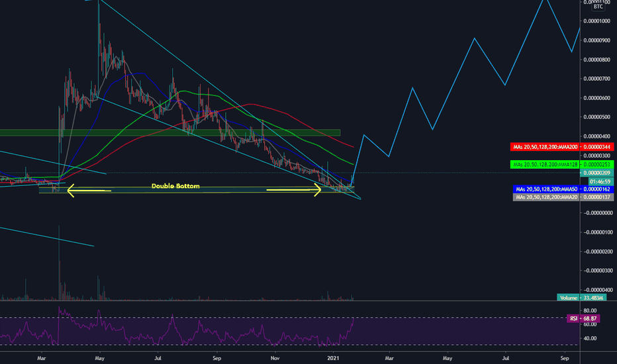Click the MMA128 value 0.00000253
The image size is (617, 364).
(x=597, y=165)
